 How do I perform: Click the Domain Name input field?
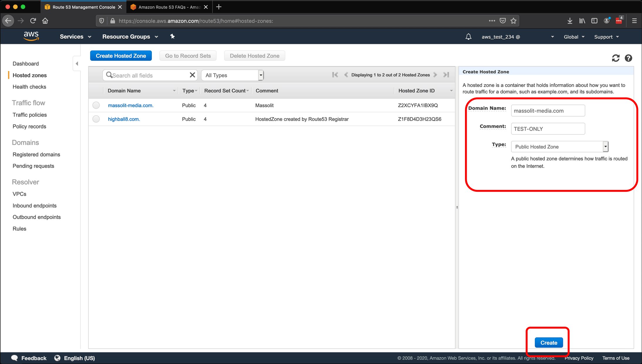(x=548, y=111)
